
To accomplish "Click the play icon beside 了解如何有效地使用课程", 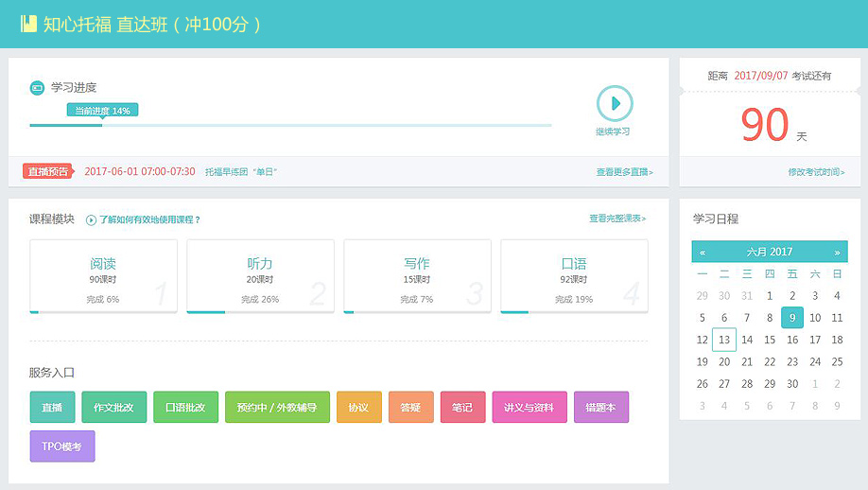I will (x=91, y=219).
